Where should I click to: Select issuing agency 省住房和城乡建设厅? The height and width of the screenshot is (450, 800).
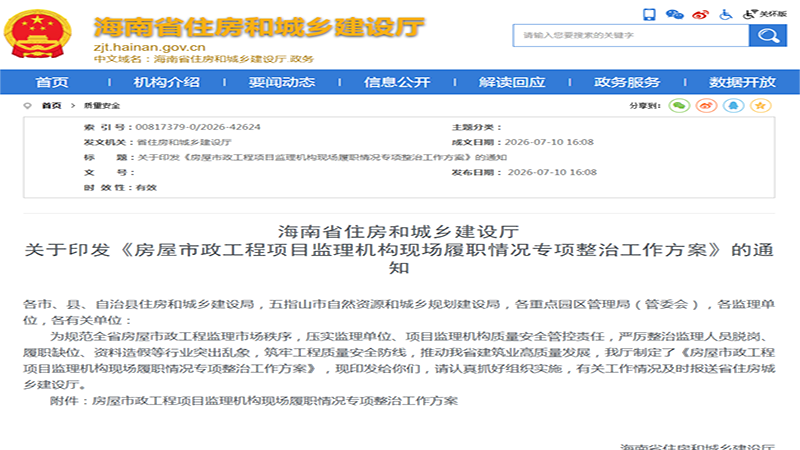[x=184, y=142]
